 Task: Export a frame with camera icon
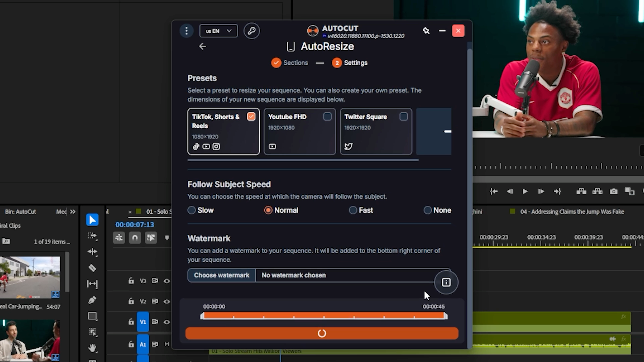pos(613,191)
